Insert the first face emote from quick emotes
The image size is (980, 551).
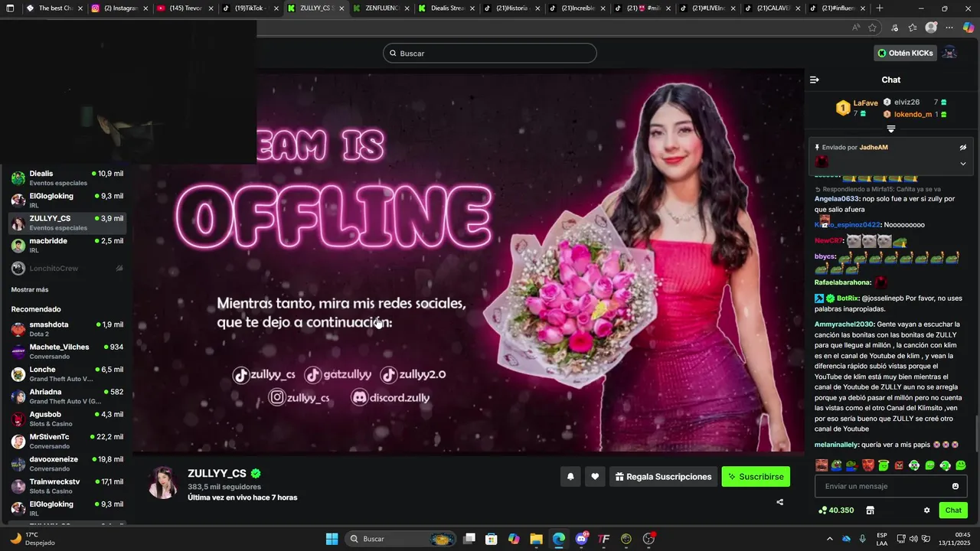pos(822,465)
